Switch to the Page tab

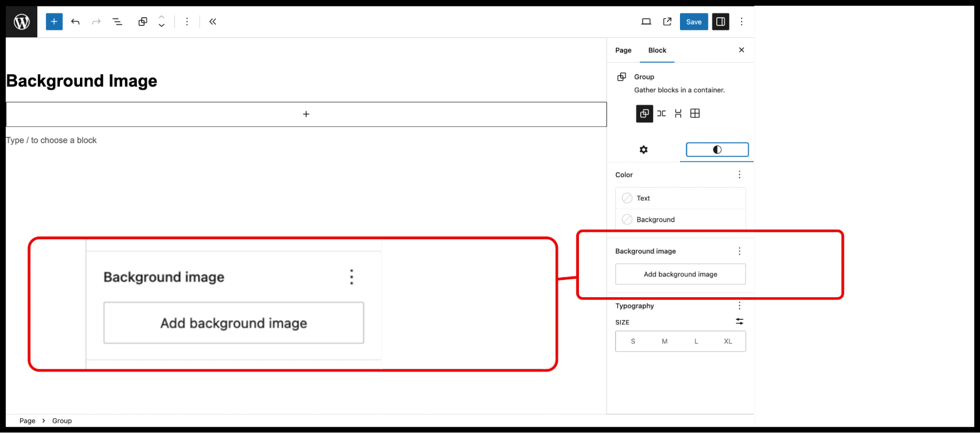(623, 50)
